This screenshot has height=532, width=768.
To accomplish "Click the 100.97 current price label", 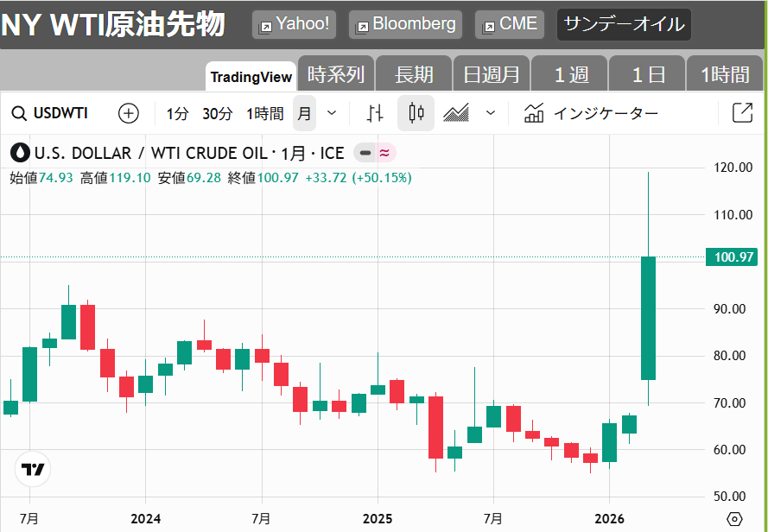I will coord(732,257).
